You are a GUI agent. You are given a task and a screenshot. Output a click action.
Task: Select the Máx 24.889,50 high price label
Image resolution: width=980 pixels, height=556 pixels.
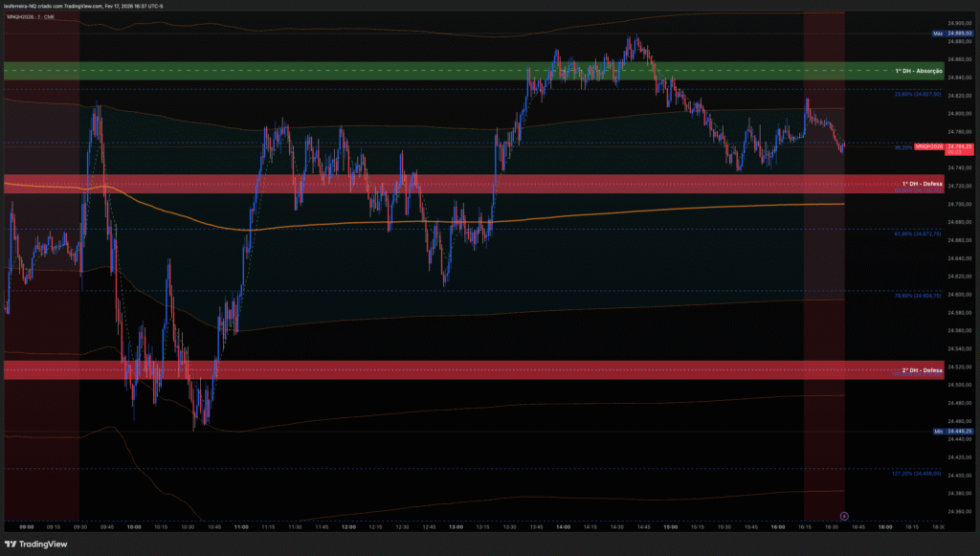point(953,33)
